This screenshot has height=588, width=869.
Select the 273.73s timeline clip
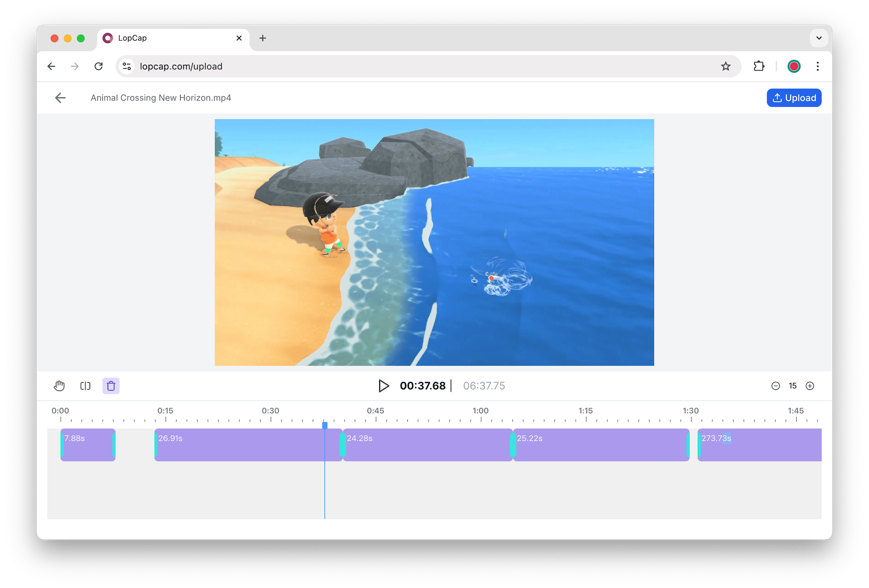[759, 445]
